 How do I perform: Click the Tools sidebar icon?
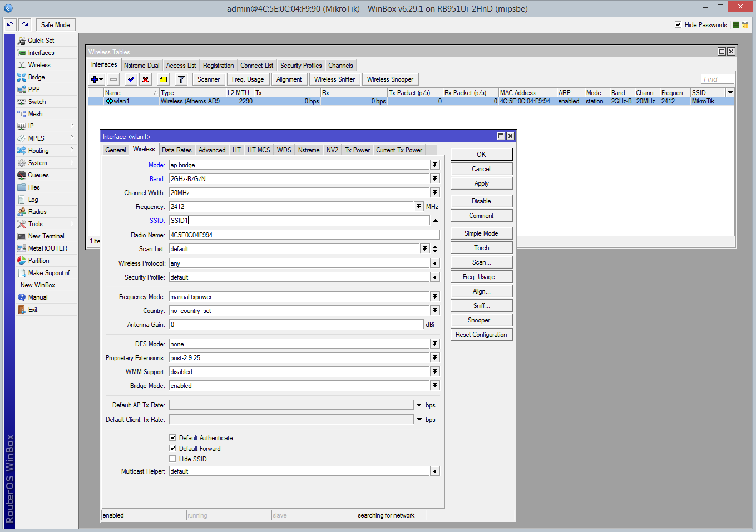[22, 224]
